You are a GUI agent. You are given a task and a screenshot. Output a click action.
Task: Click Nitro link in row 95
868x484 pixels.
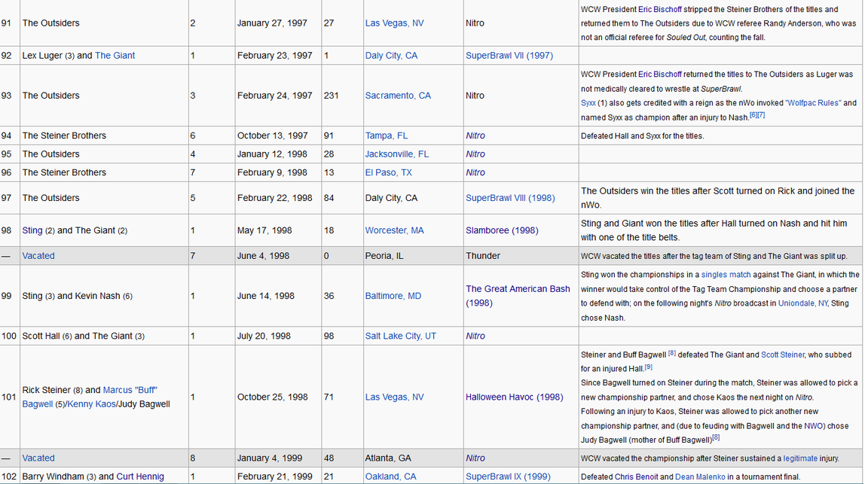[x=475, y=154]
